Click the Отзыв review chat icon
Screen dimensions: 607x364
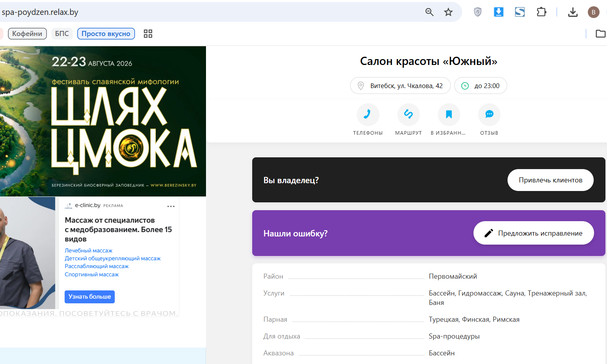tap(489, 114)
